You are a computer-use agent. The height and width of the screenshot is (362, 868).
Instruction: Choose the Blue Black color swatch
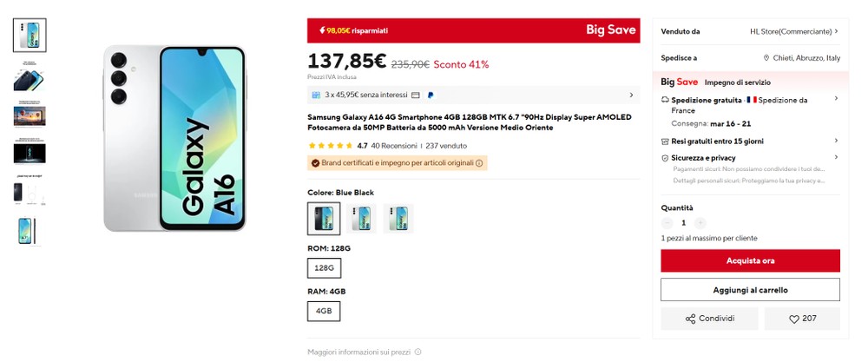click(324, 219)
